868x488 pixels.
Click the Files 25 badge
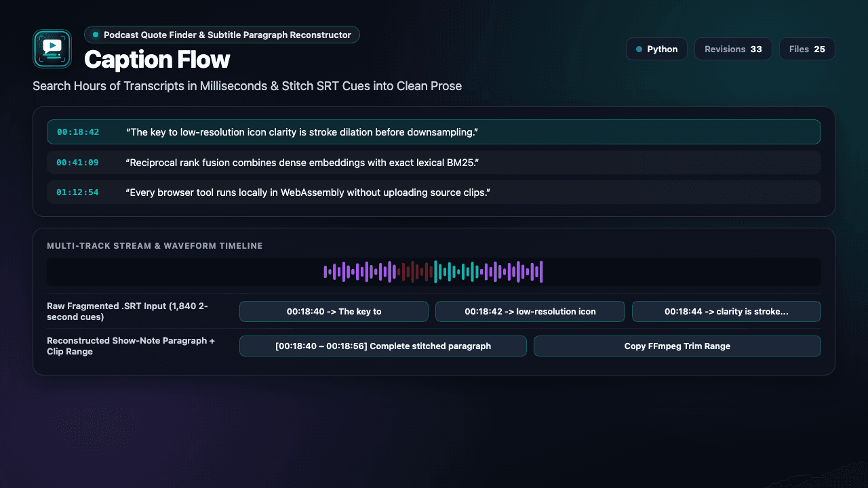pos(807,49)
